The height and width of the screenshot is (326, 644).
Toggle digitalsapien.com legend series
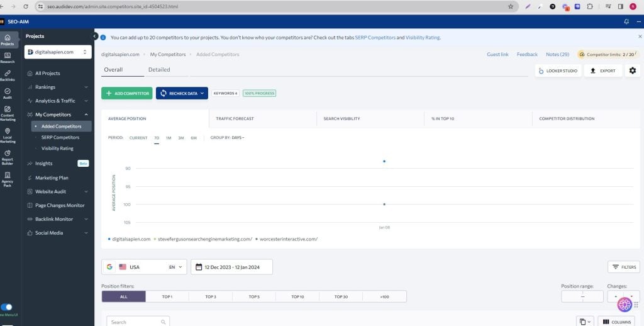click(x=129, y=239)
